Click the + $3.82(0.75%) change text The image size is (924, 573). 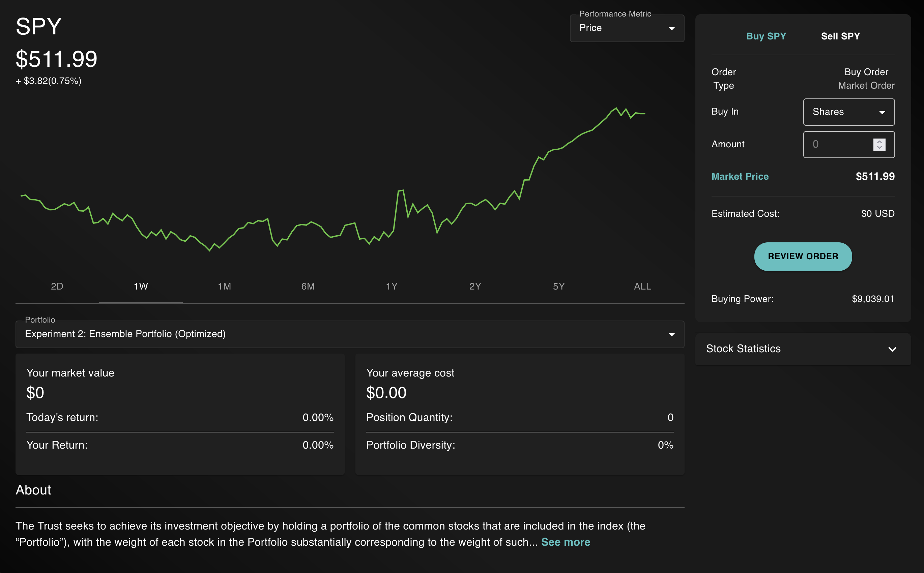(49, 81)
